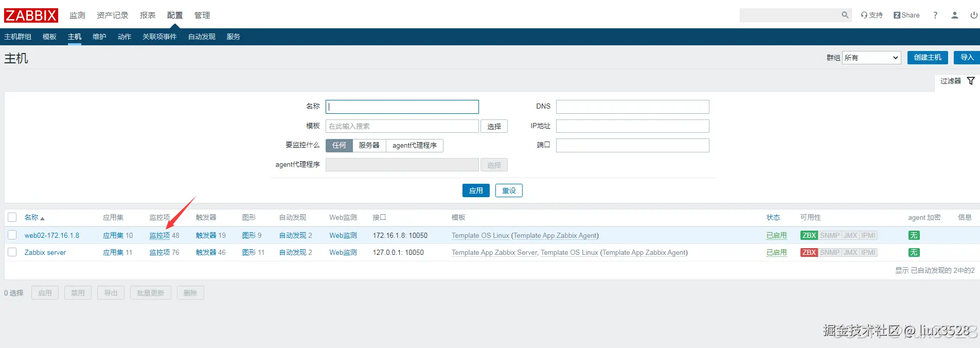
Task: Toggle 已启用 status for Zabbix server
Action: (x=776, y=252)
